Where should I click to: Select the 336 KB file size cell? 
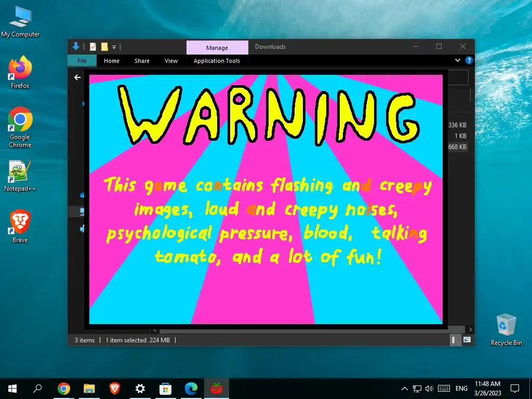click(x=457, y=125)
